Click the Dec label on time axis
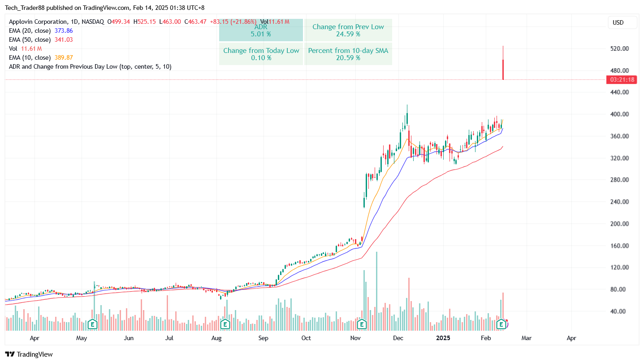644x363 pixels. [398, 338]
